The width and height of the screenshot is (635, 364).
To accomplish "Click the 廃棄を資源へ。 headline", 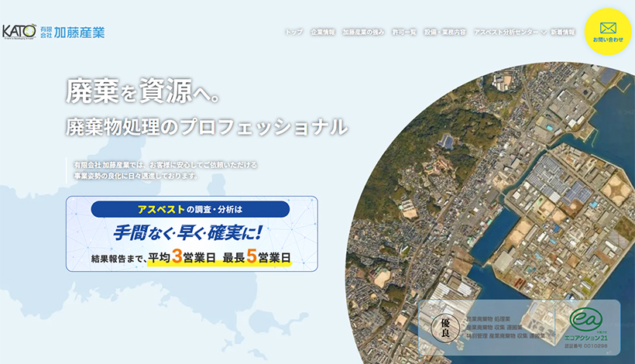I will click(x=144, y=93).
